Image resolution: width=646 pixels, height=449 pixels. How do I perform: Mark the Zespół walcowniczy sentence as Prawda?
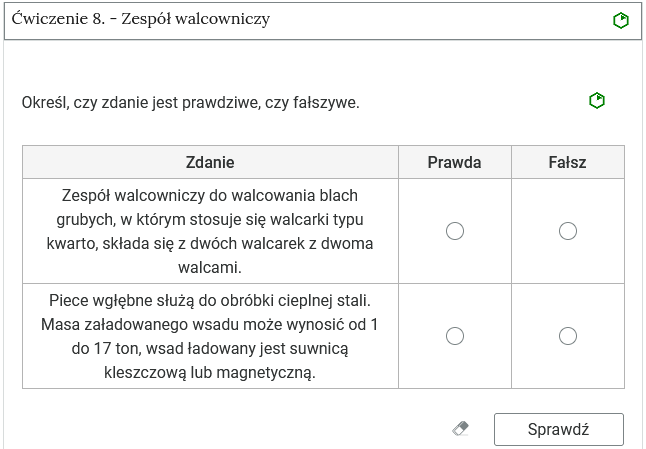(455, 231)
